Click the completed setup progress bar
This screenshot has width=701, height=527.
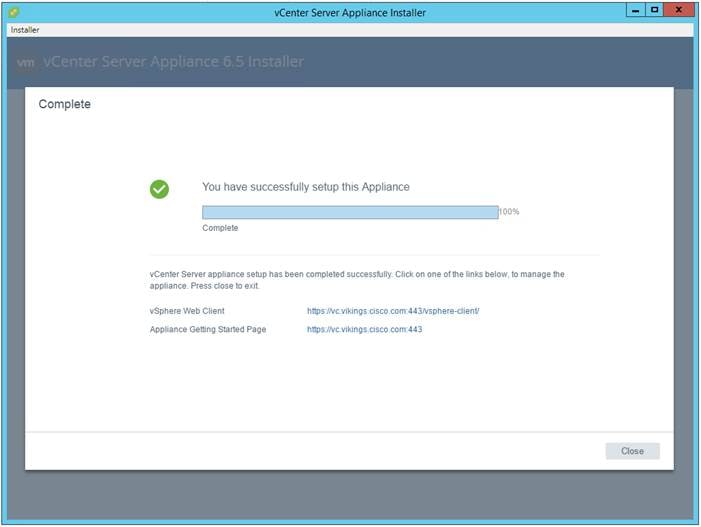click(x=350, y=212)
